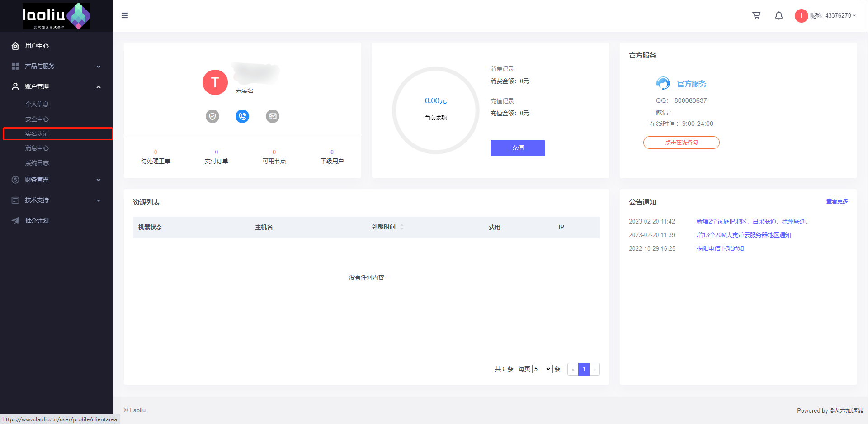Image resolution: width=868 pixels, height=424 pixels.
Task: Click the notification bell icon
Action: click(x=778, y=16)
